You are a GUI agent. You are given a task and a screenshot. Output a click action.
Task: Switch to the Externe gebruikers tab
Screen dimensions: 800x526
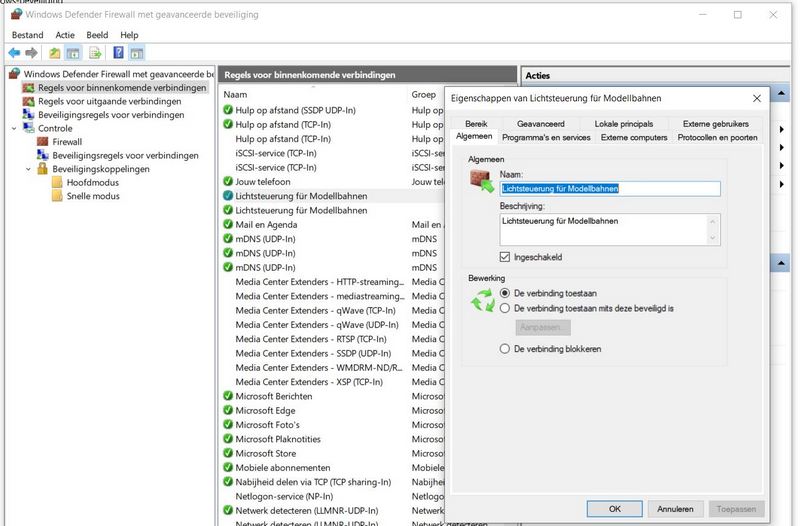(715, 123)
